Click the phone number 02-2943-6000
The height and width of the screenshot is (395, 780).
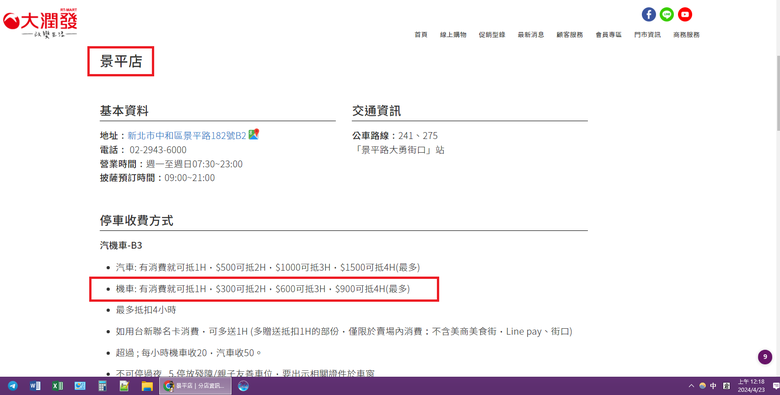158,150
